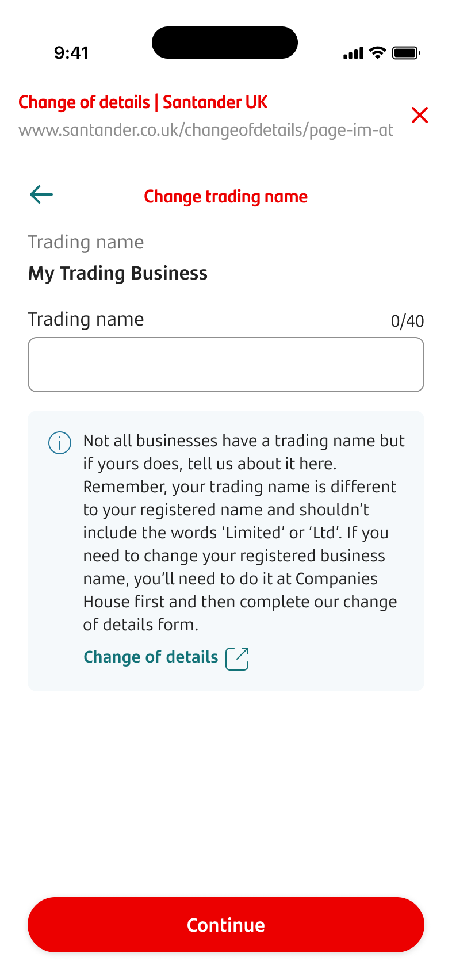Click the Trading name label beside the counter

coord(86,319)
